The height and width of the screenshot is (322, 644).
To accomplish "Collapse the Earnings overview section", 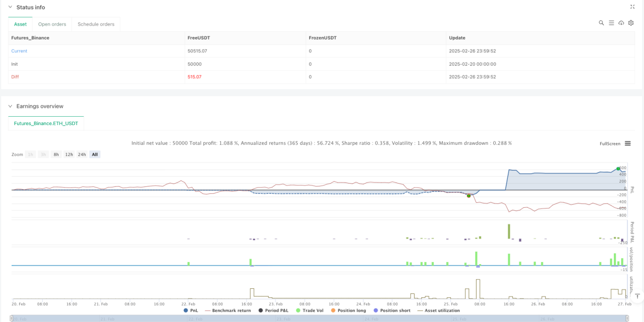I will pyautogui.click(x=10, y=106).
